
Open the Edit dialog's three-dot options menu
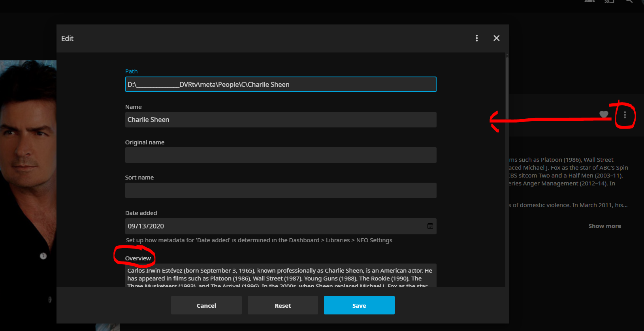tap(476, 38)
